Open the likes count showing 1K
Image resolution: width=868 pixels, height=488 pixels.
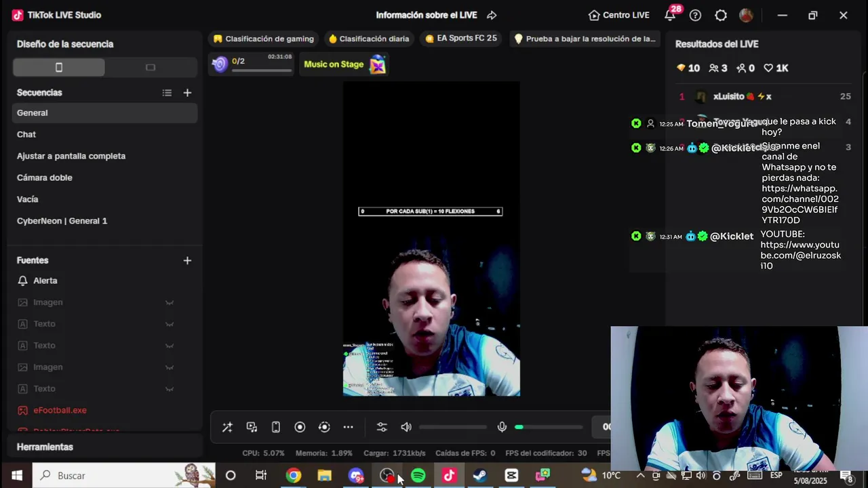[776, 68]
